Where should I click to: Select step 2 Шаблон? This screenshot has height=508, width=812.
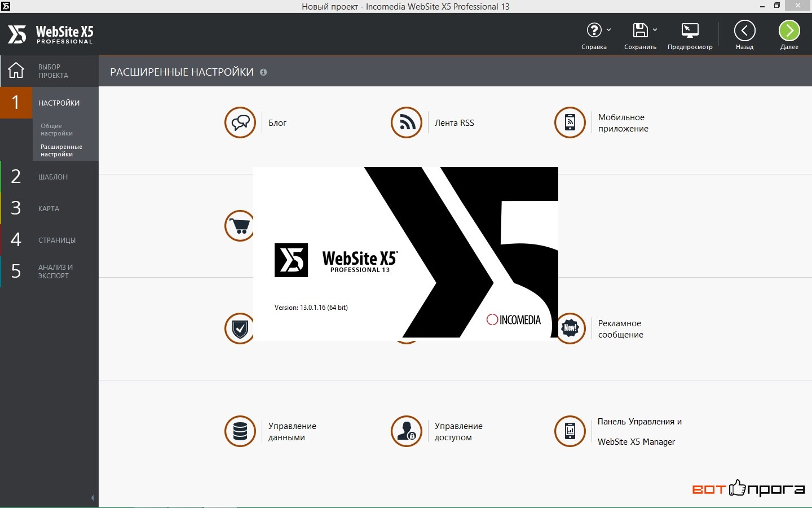coord(49,177)
